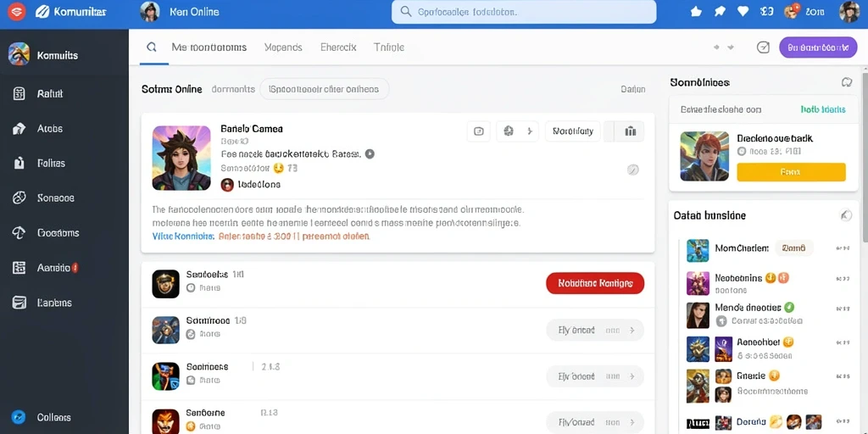The width and height of the screenshot is (868, 434).
Task: Open options dots for "Aenoehbet" row
Action: (x=843, y=342)
